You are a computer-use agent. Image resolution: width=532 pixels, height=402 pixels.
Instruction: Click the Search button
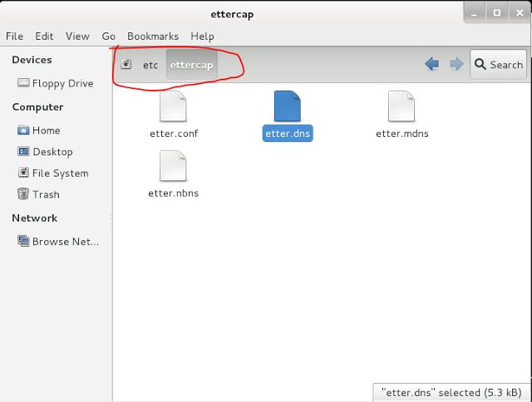pos(499,65)
